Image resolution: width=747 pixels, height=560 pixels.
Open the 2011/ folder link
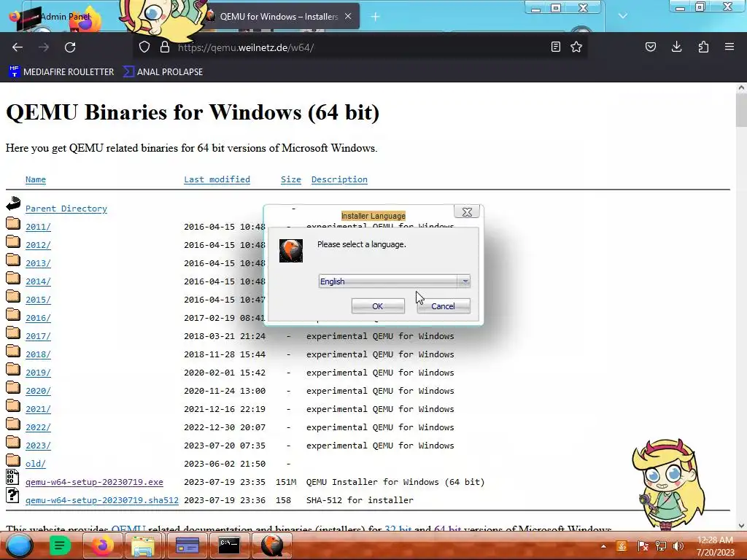tap(38, 227)
